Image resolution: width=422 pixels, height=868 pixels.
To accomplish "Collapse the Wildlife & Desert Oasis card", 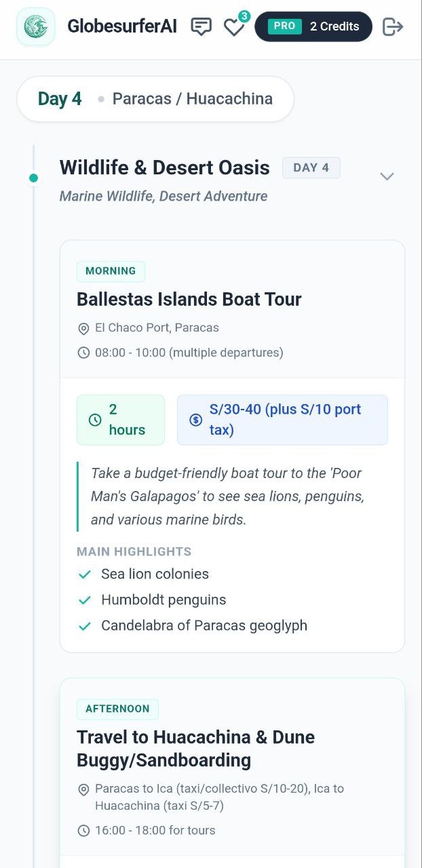I will [387, 176].
